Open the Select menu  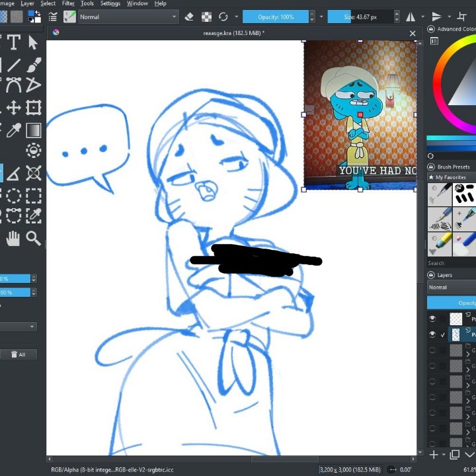click(48, 3)
